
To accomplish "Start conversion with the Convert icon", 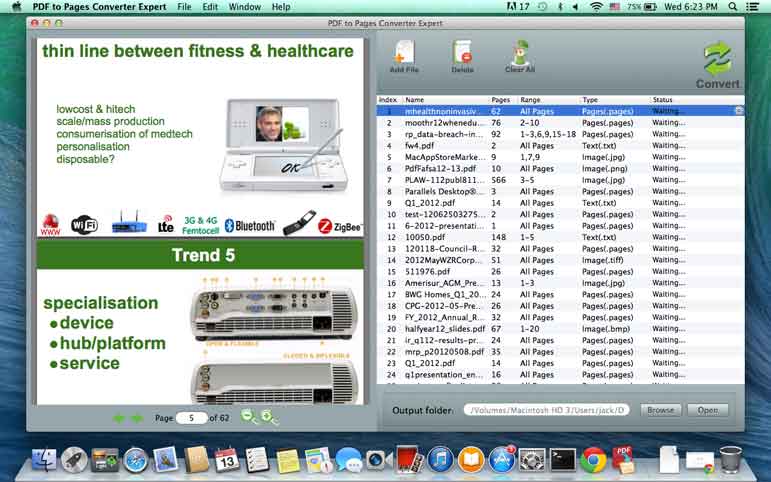I will 717,64.
